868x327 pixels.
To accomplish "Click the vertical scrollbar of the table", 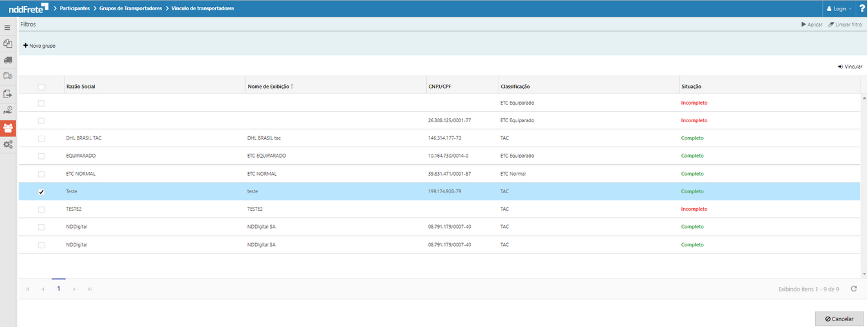I will tap(863, 181).
